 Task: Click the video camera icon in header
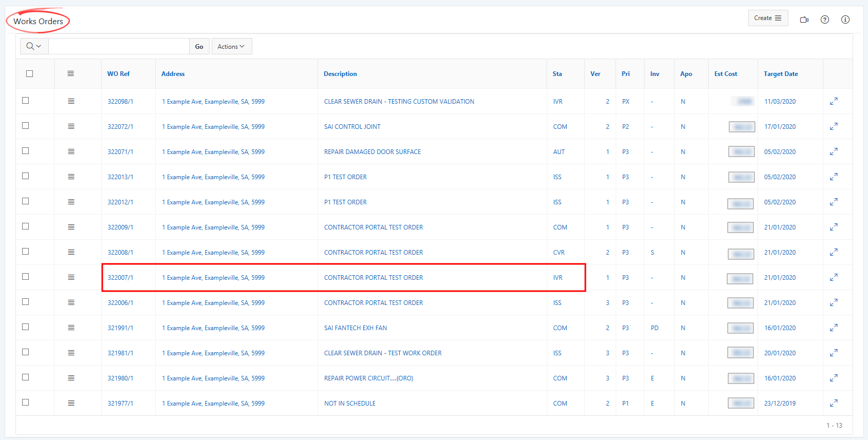pyautogui.click(x=804, y=20)
